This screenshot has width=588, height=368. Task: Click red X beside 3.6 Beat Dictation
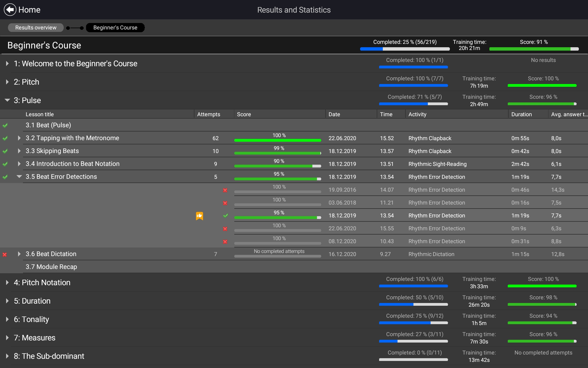[5, 254]
